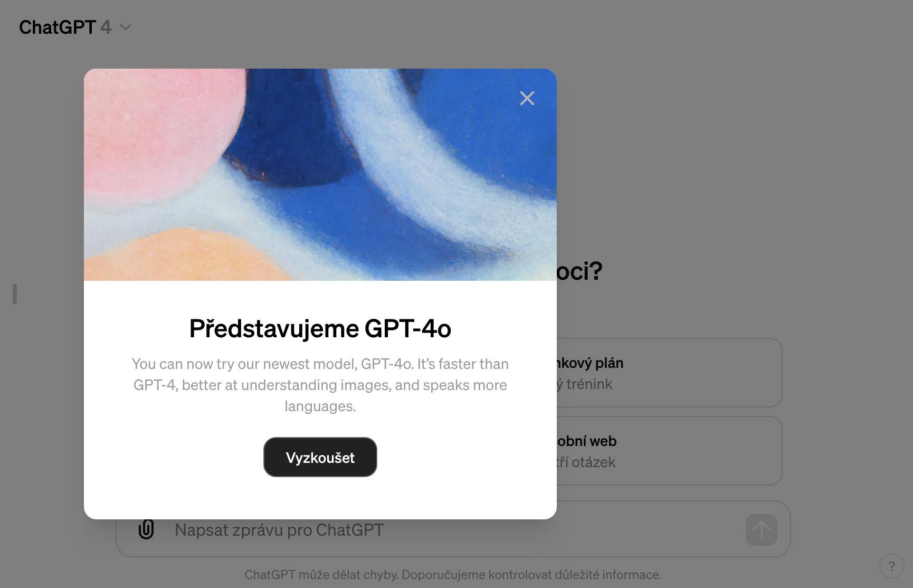913x588 pixels.
Task: Focus the 'Napsat zprávu pro ChatGPT' message field
Action: click(454, 529)
